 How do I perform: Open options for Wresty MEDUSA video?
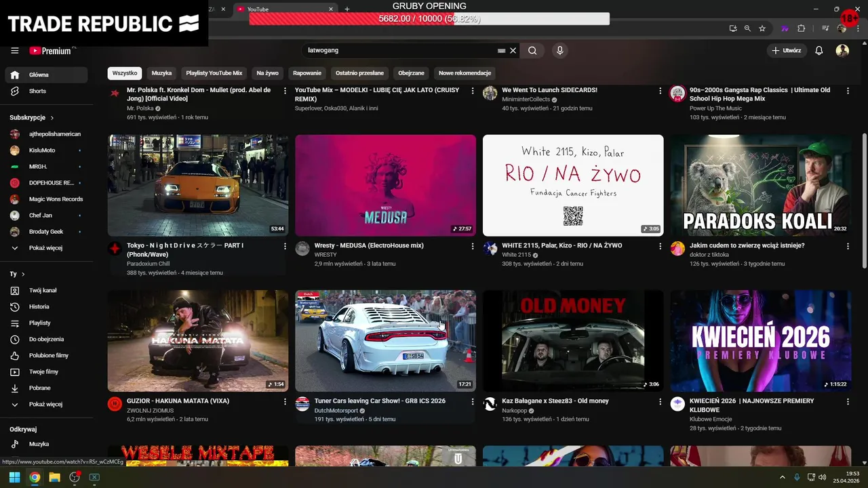[473, 246]
